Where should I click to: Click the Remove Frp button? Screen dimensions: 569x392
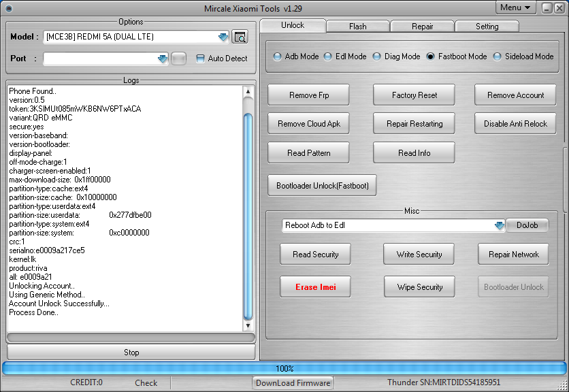click(x=309, y=95)
